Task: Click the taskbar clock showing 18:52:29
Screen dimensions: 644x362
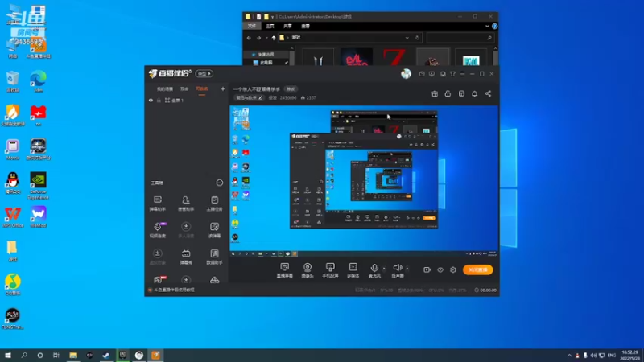Action: (630, 355)
